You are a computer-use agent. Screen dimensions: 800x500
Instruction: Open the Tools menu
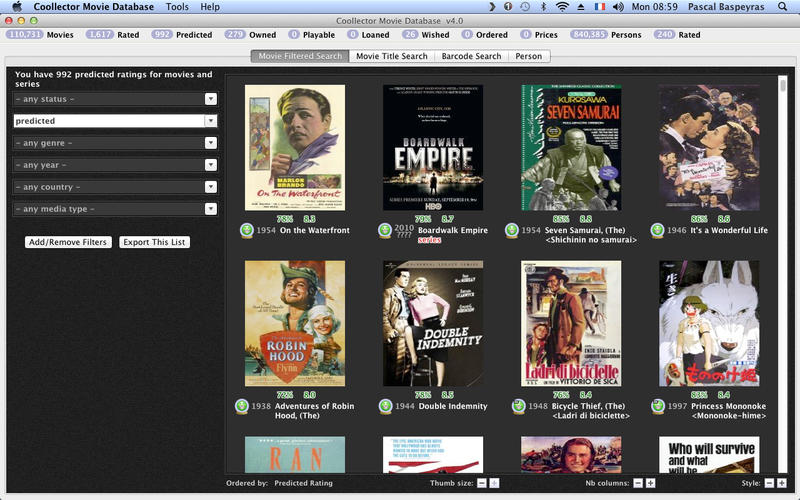177,7
